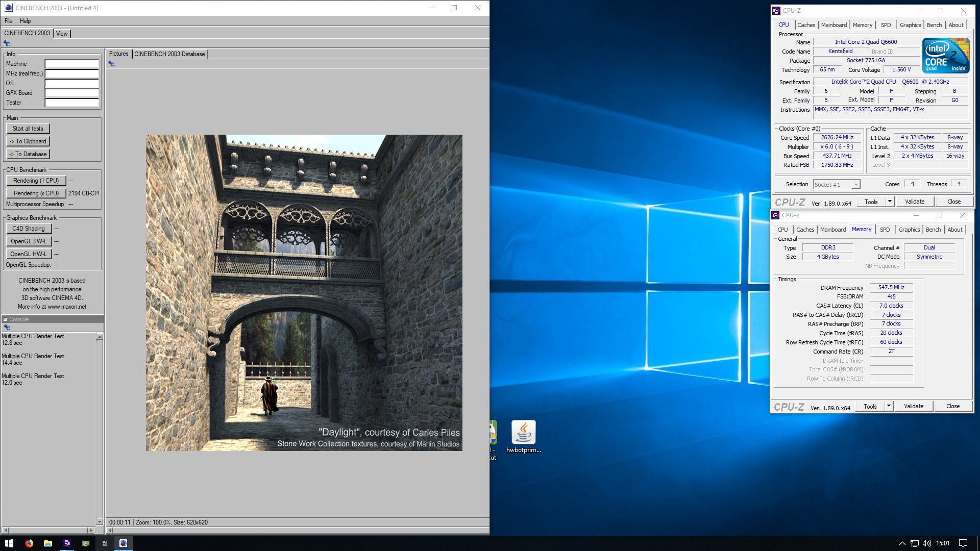This screenshot has width=980, height=551.
Task: Click into the GFX-Board input field
Action: coord(72,93)
